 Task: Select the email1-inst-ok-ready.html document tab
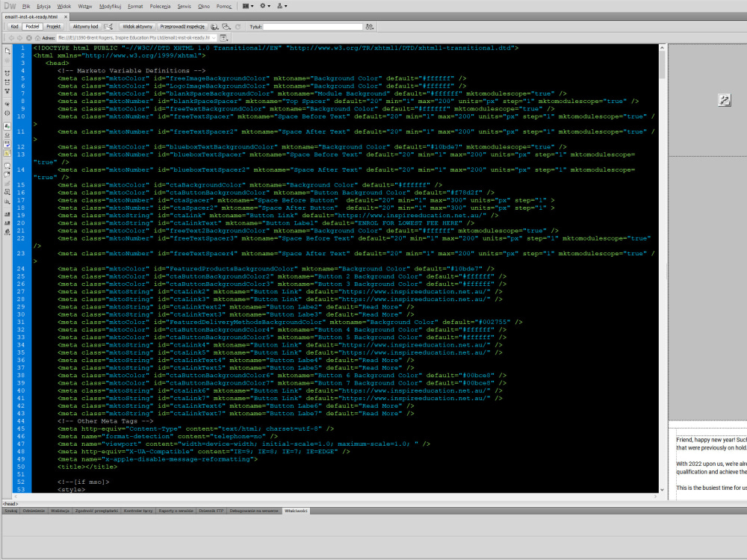click(x=31, y=16)
